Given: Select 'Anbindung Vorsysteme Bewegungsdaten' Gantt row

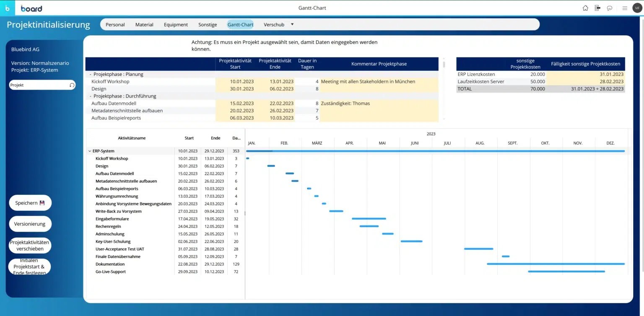Looking at the screenshot, I should tap(133, 204).
